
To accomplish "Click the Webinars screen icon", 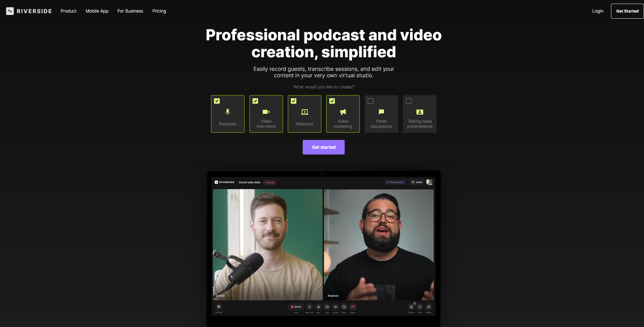I will coord(305,112).
